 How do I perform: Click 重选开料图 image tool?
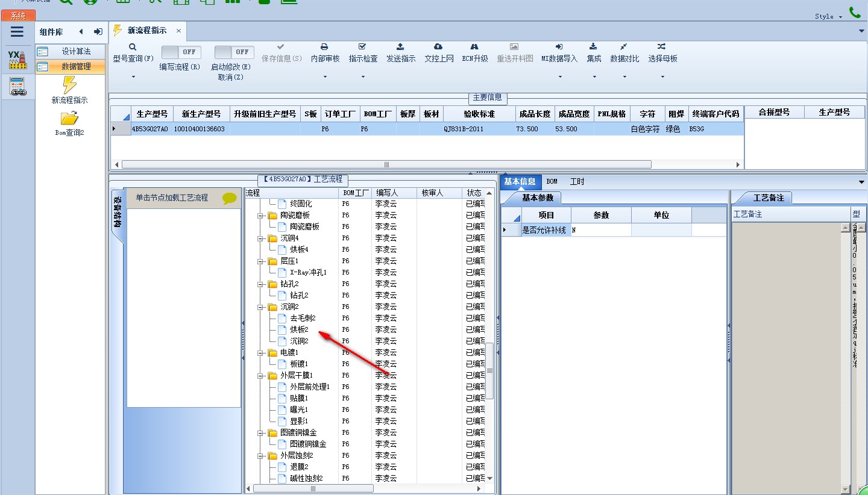[x=515, y=53]
